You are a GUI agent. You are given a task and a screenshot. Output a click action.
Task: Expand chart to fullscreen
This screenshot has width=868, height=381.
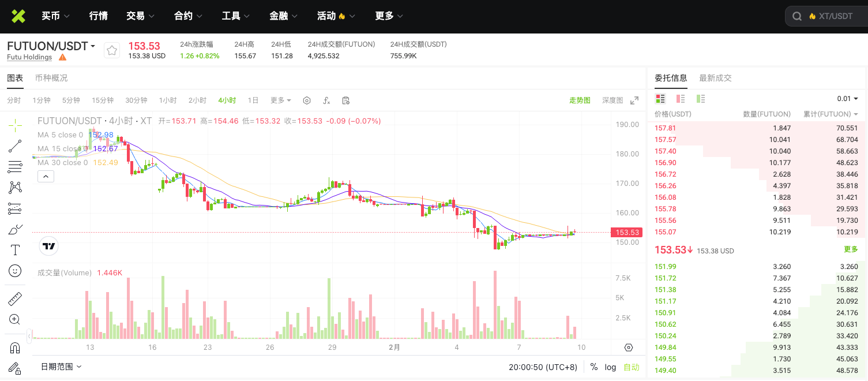(x=634, y=100)
